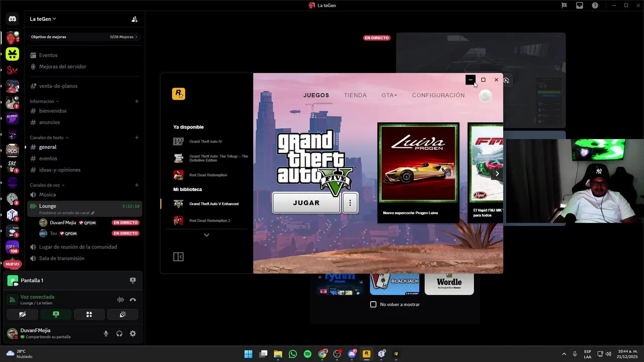This screenshot has height=362, width=644.
Task: Collapse the Información category
Action: (44, 101)
